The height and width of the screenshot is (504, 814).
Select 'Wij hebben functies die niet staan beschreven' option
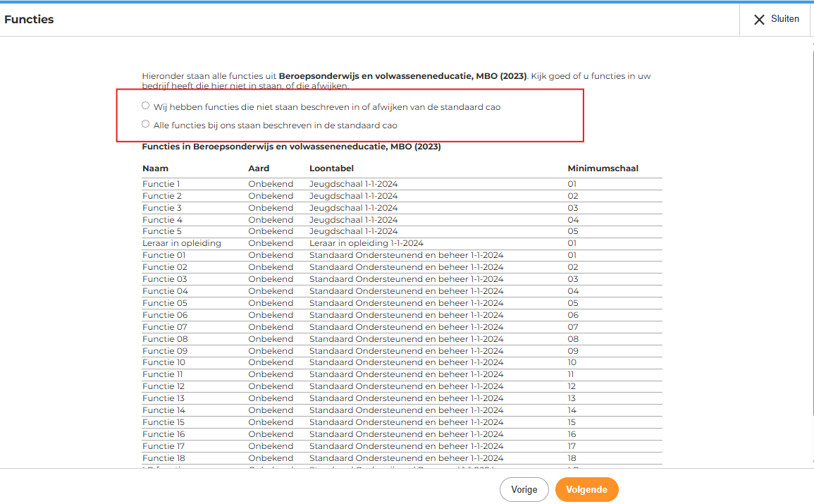(146, 106)
